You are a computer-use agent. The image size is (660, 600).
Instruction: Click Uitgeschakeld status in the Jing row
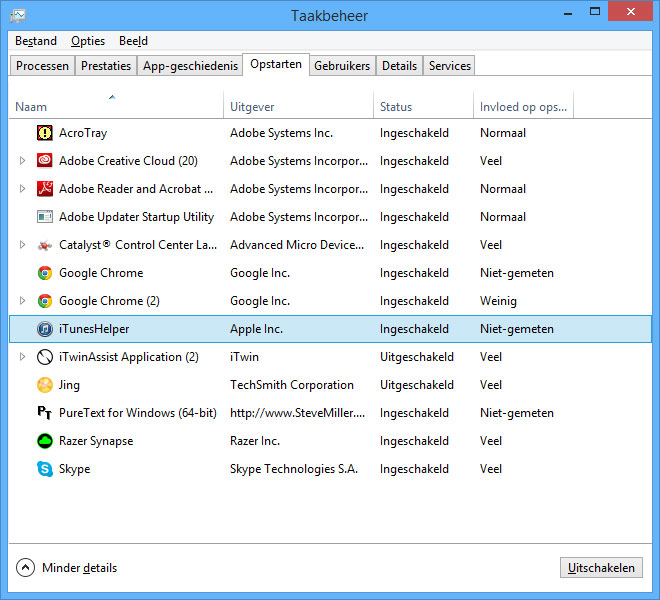pos(417,385)
